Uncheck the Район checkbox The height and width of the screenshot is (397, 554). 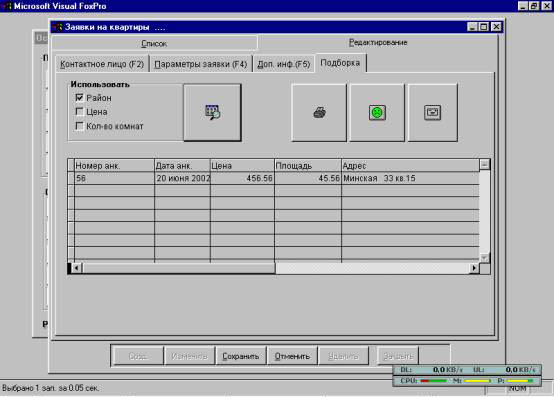(x=79, y=97)
